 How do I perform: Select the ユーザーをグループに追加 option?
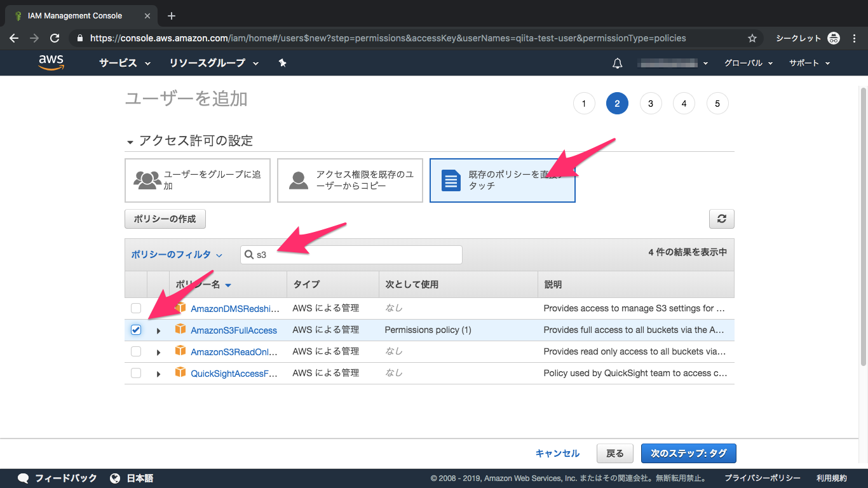(x=198, y=180)
